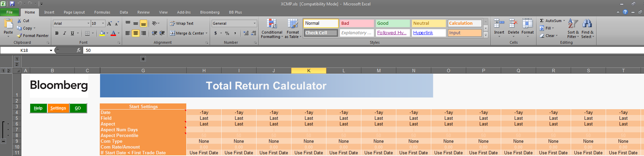Screen dimensions: 644x156
Task: Switch to the Bloomberg tab
Action: pyautogui.click(x=210, y=12)
